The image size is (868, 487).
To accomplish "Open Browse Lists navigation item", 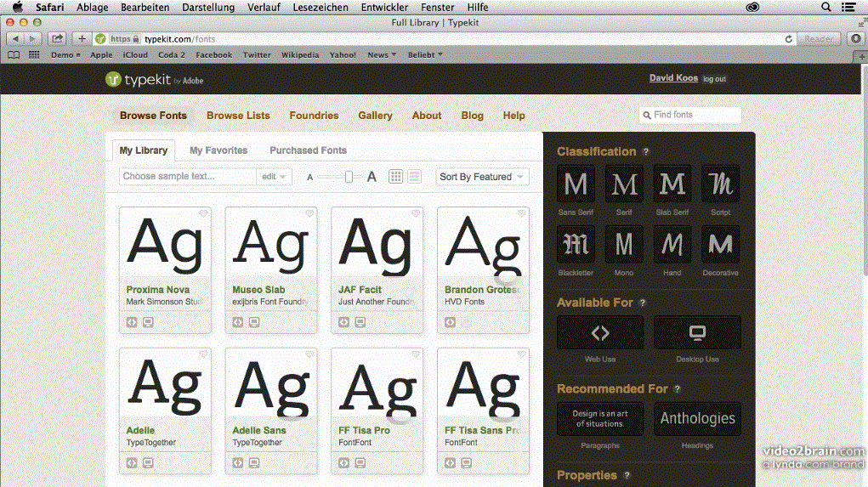I will click(x=238, y=116).
